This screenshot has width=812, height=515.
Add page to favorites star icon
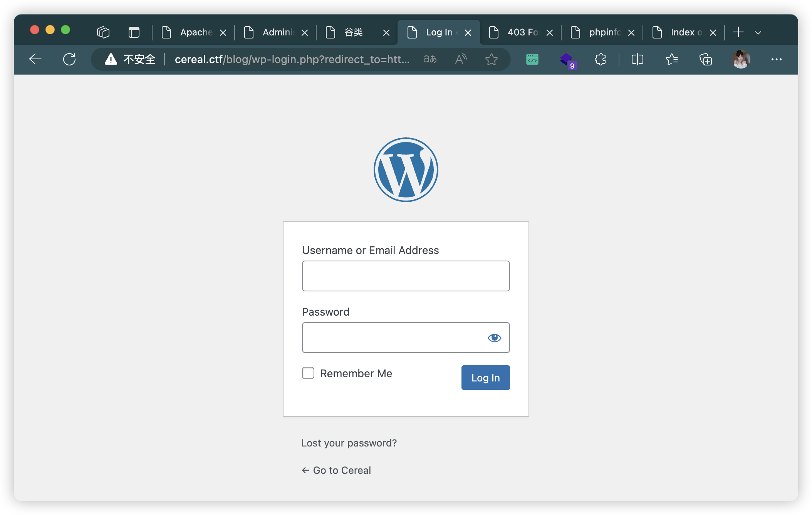491,59
